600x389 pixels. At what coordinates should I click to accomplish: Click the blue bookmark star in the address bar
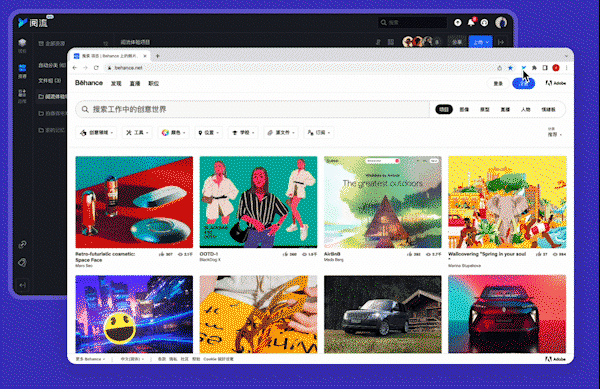click(x=510, y=68)
